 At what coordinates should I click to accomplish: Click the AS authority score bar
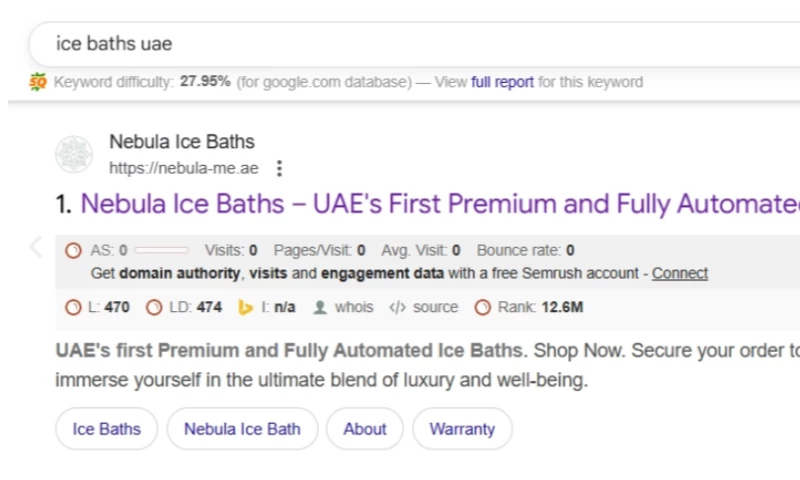pos(161,250)
